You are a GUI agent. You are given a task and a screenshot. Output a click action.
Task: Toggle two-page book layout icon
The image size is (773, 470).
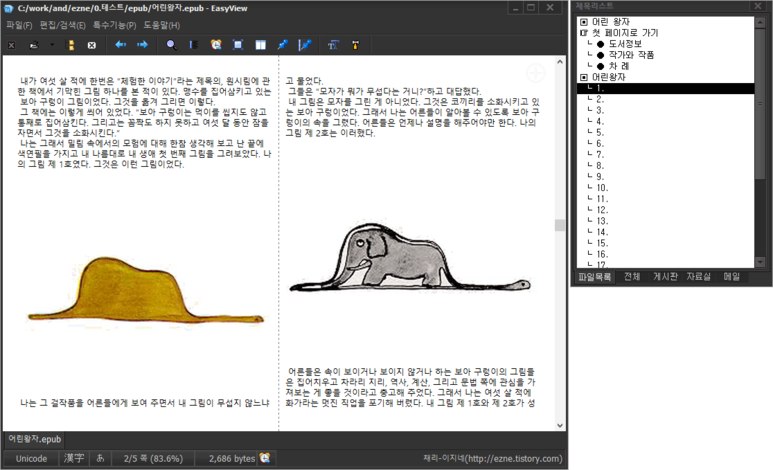[x=260, y=45]
